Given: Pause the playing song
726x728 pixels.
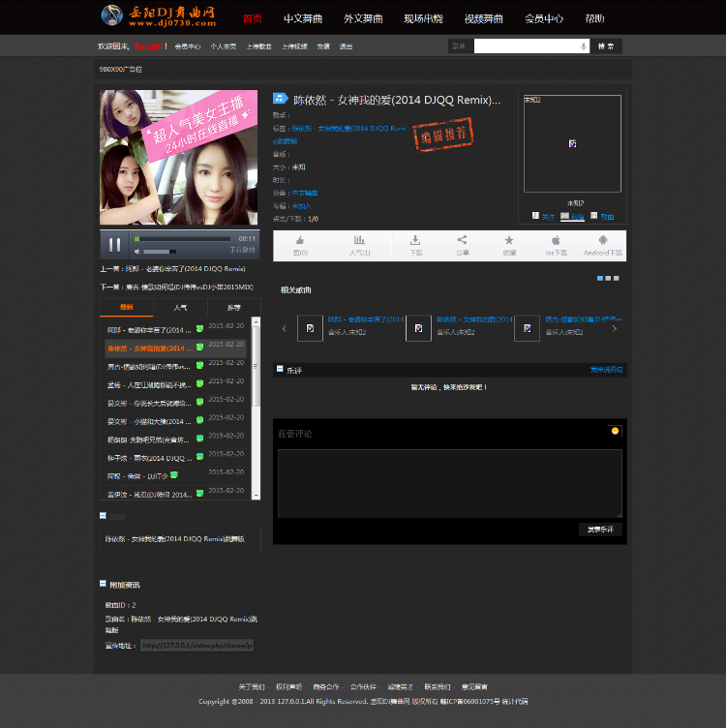Looking at the screenshot, I should [x=114, y=244].
